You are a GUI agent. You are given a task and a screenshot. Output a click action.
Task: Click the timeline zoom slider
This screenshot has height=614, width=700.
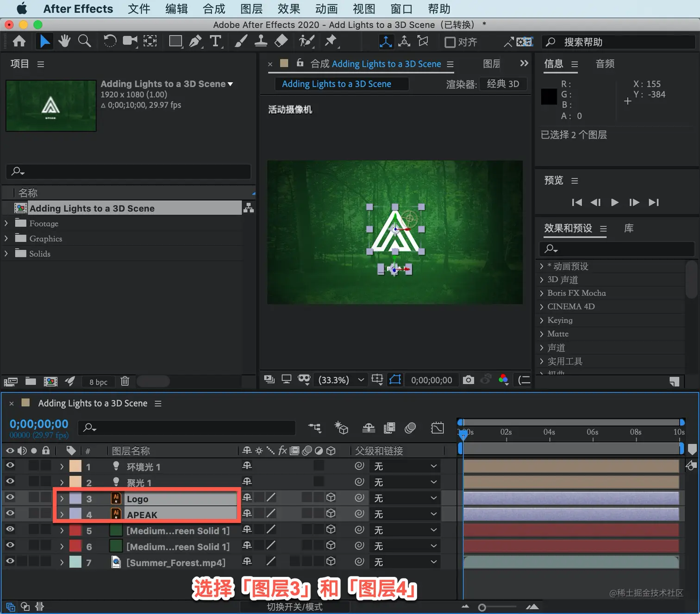point(482,608)
